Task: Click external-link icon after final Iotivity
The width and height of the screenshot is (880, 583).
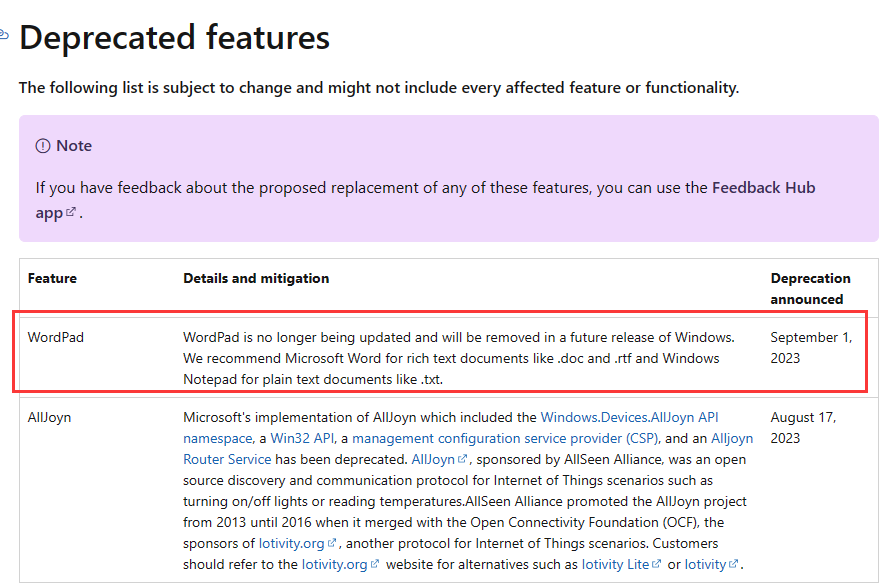Action: [x=733, y=564]
